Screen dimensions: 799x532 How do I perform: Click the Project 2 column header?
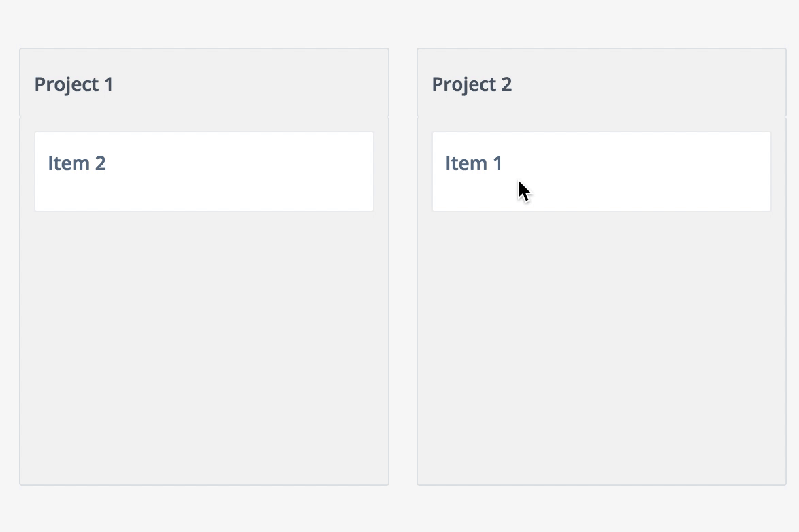pyautogui.click(x=600, y=82)
